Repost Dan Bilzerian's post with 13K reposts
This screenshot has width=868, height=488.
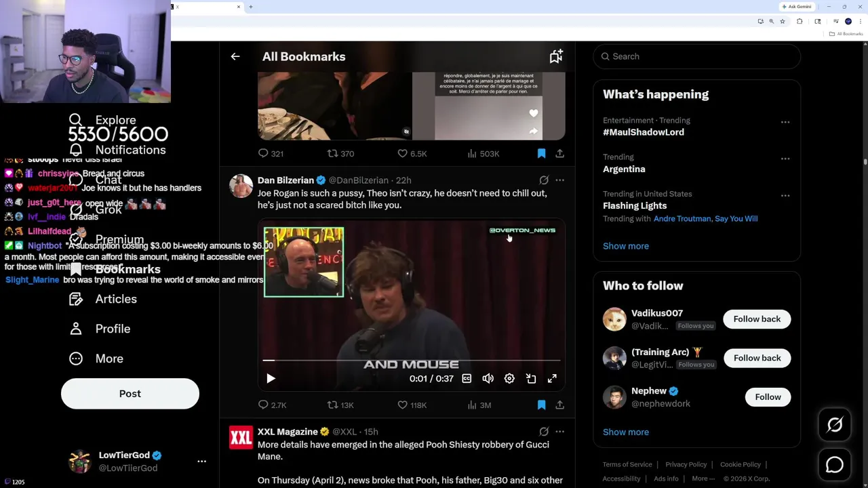(340, 405)
